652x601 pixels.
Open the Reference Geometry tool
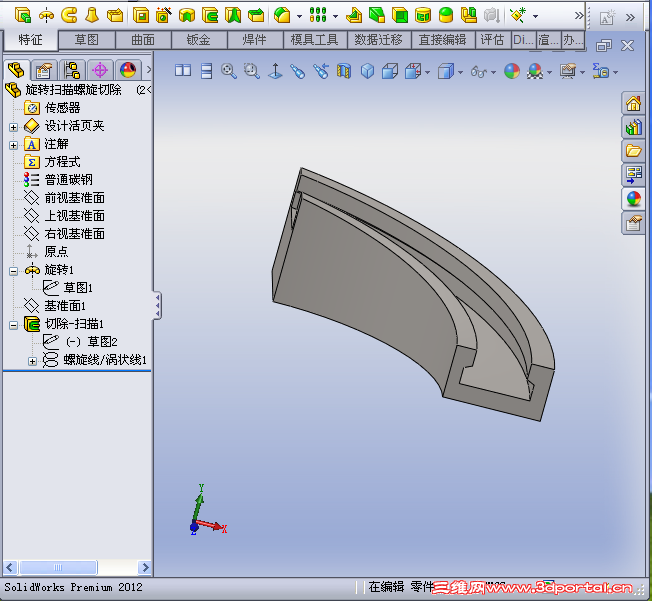tap(518, 15)
